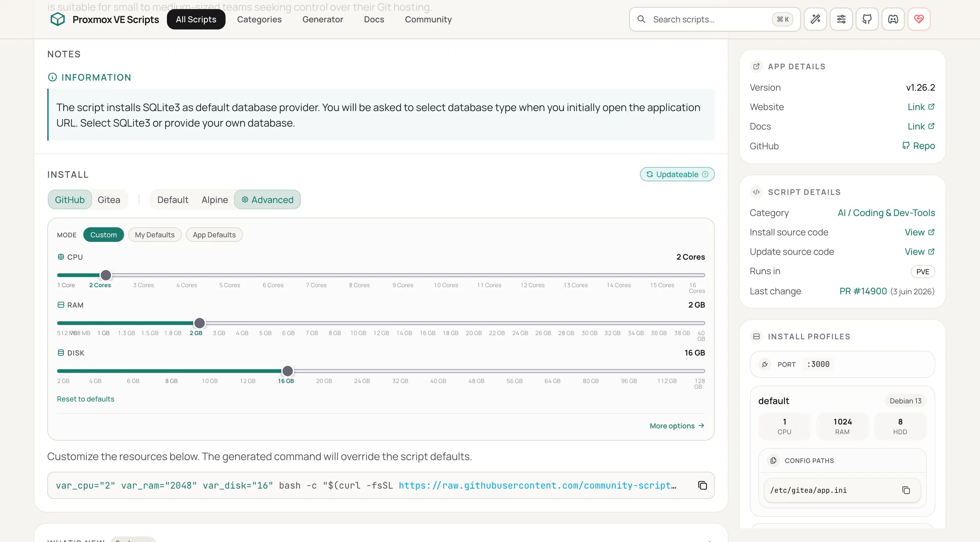The image size is (980, 542).
Task: Open the All Scripts tab
Action: [x=196, y=19]
